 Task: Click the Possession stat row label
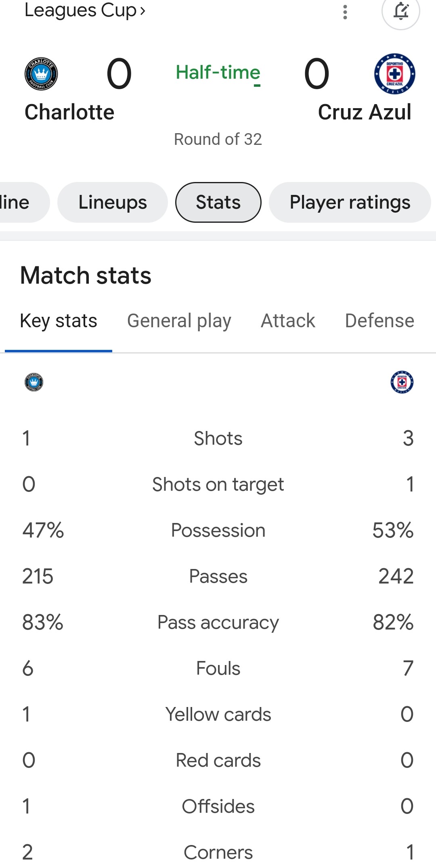tap(218, 530)
